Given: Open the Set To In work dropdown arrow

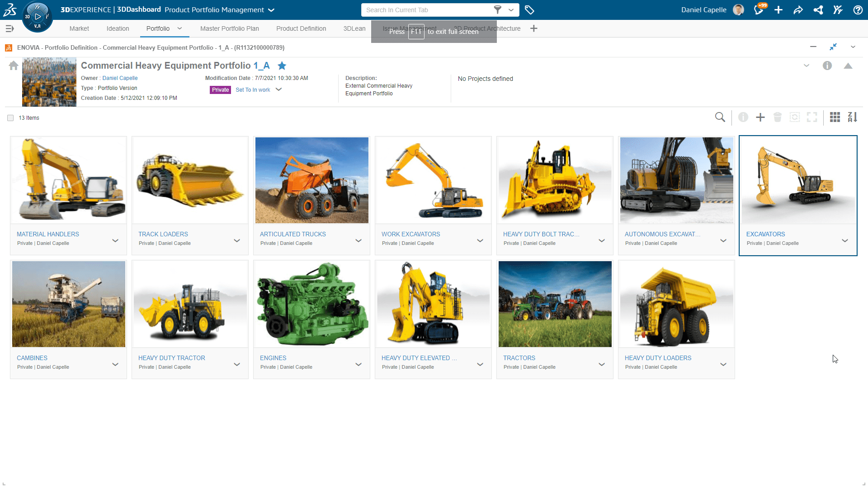Looking at the screenshot, I should tap(279, 89).
